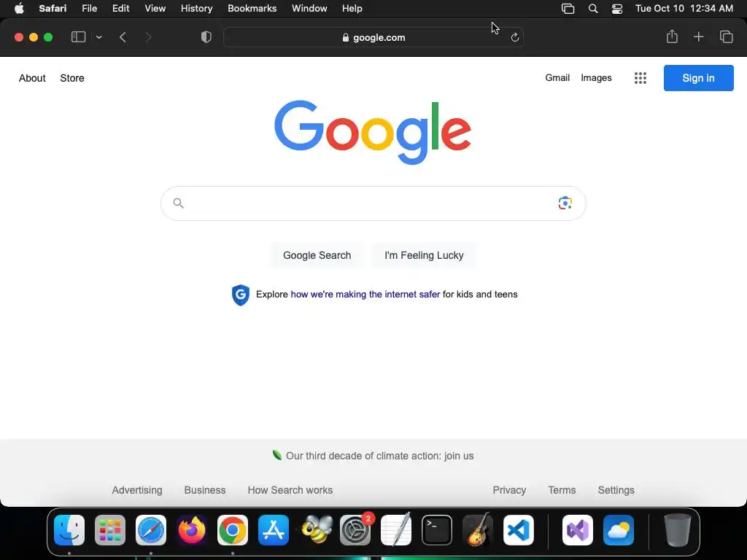
Task: Open the Store link
Action: [72, 78]
